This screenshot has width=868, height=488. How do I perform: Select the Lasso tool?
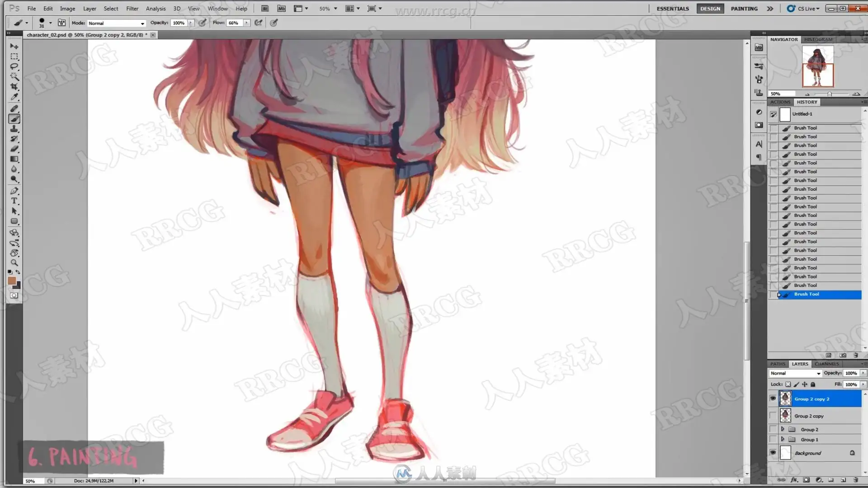[14, 66]
